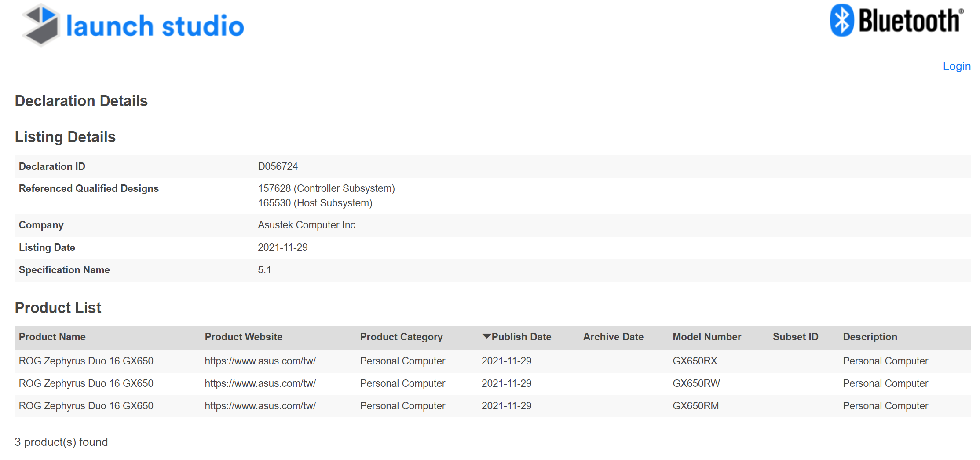The image size is (980, 460).
Task: Select the GX650RM model number cell
Action: click(x=695, y=406)
